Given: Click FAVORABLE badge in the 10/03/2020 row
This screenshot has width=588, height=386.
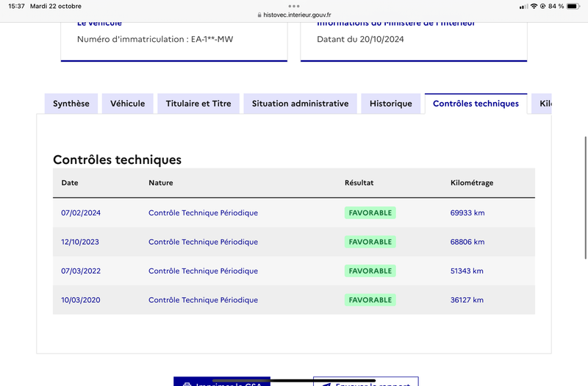Looking at the screenshot, I should [370, 300].
